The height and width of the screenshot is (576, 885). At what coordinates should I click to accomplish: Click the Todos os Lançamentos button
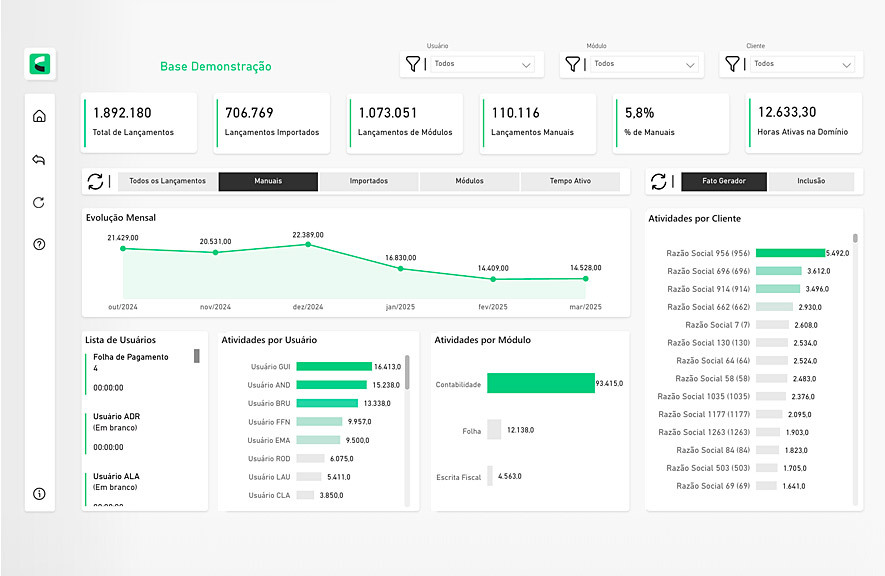tap(167, 181)
